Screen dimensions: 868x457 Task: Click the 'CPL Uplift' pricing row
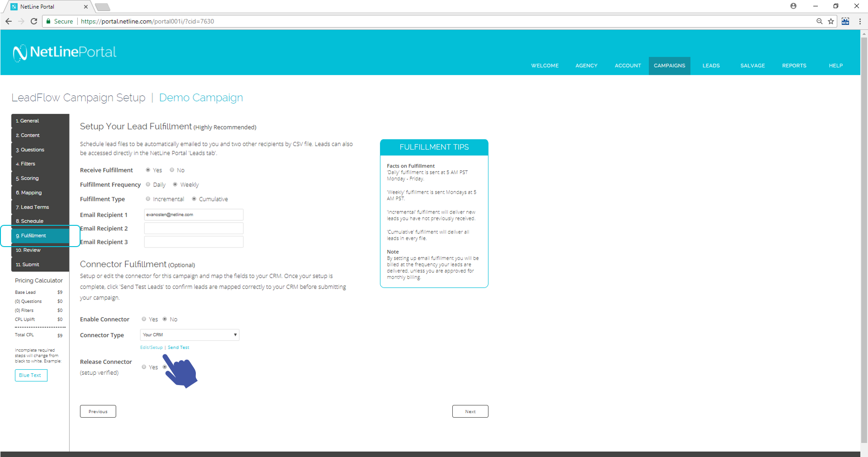click(39, 319)
